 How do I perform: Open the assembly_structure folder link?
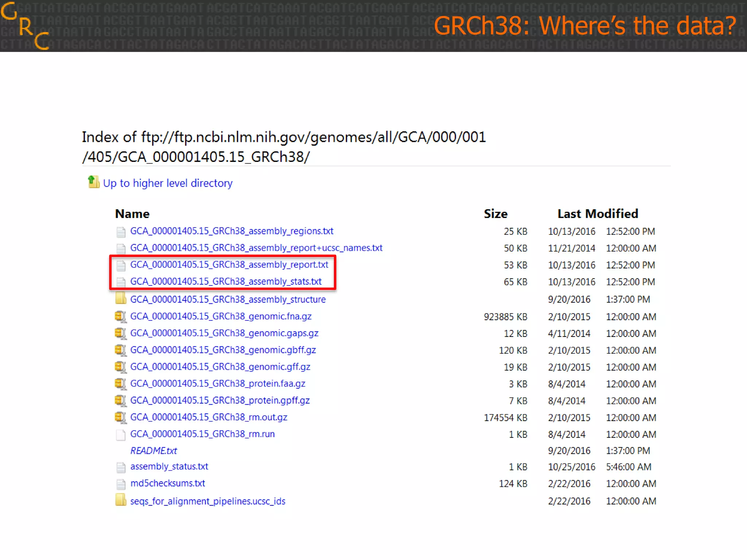tap(228, 299)
